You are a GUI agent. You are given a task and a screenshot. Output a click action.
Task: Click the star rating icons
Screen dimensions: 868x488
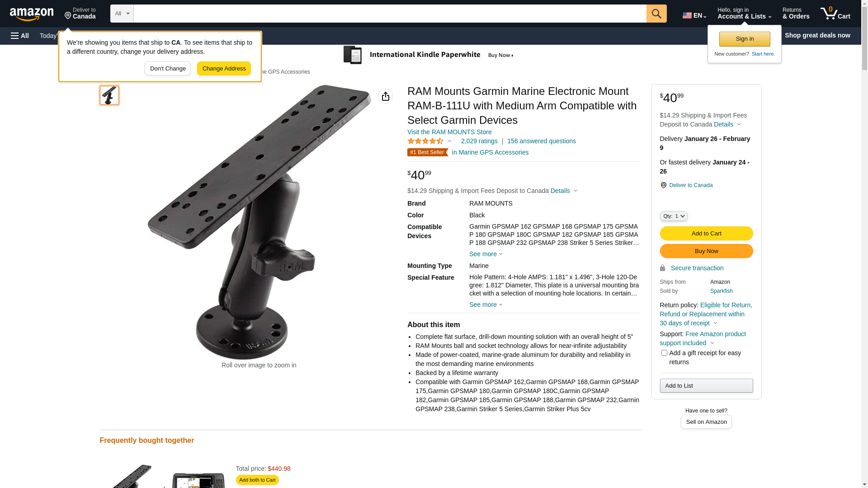tap(425, 141)
